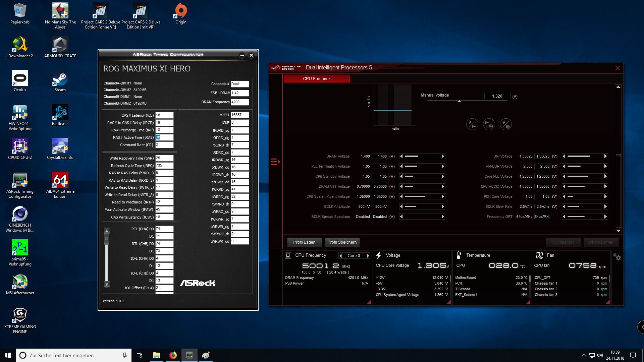The image size is (644, 362).
Task: Select previous core with left arrow beside Core 0
Action: 341,256
